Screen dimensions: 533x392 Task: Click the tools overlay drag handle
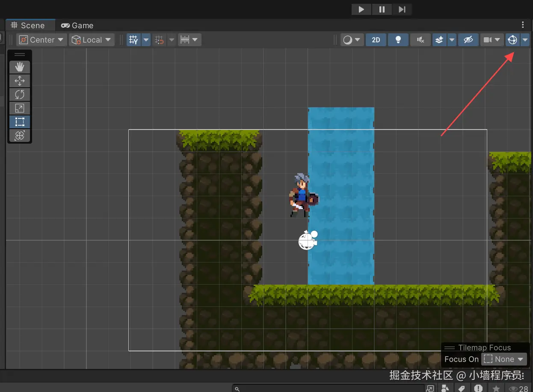coord(20,55)
